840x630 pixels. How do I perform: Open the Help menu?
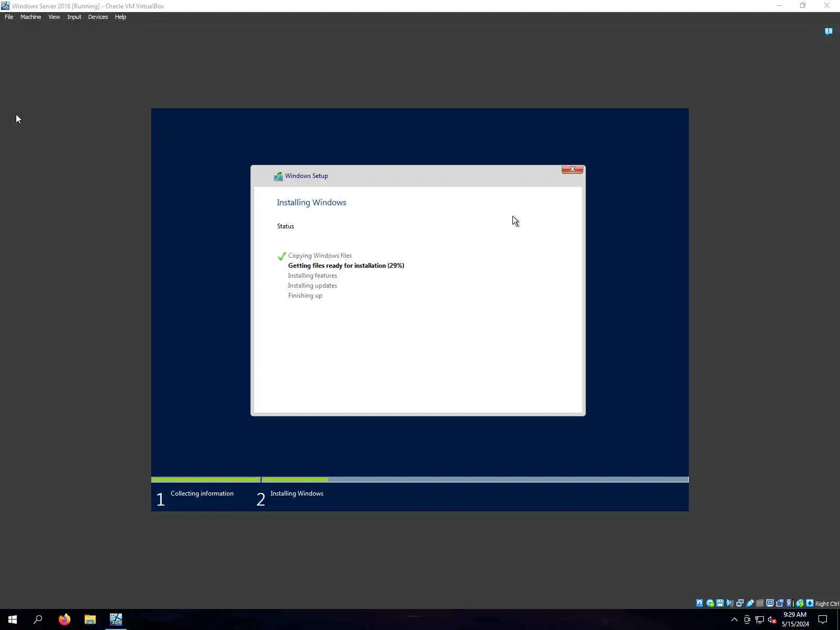(x=120, y=17)
